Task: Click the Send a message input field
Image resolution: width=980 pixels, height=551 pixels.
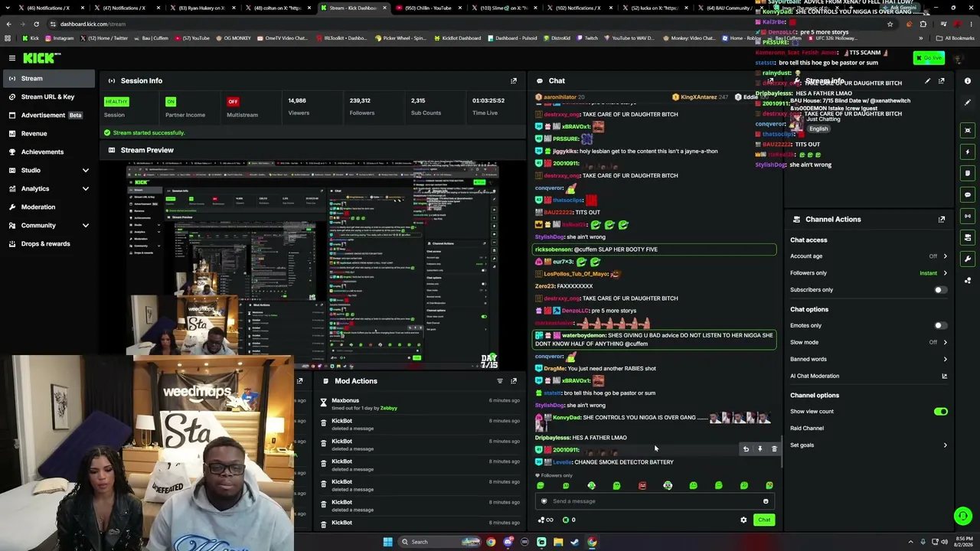Action: click(655, 501)
